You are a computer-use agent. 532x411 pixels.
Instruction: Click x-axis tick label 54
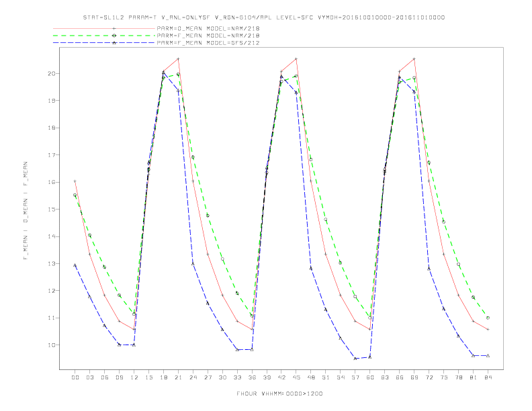tap(341, 377)
